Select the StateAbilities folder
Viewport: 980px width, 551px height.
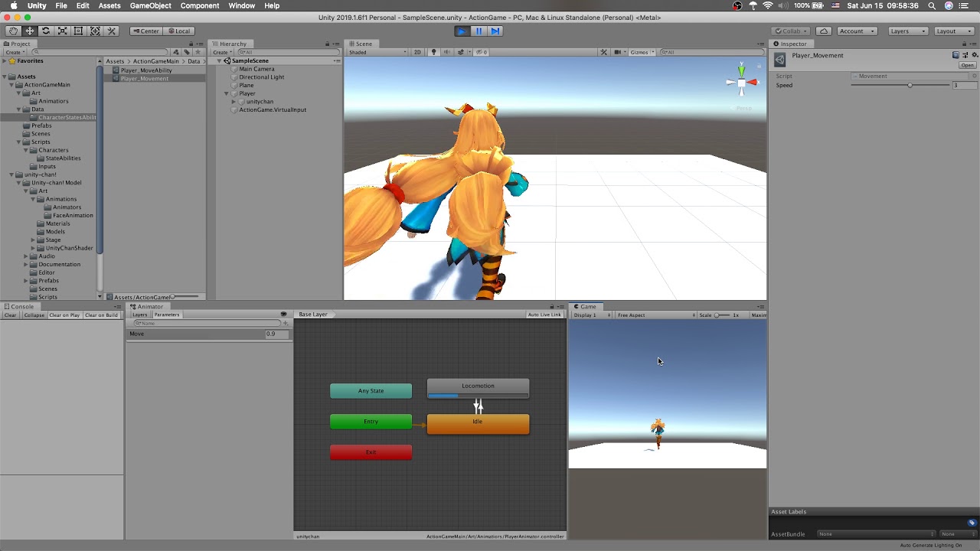pyautogui.click(x=63, y=158)
